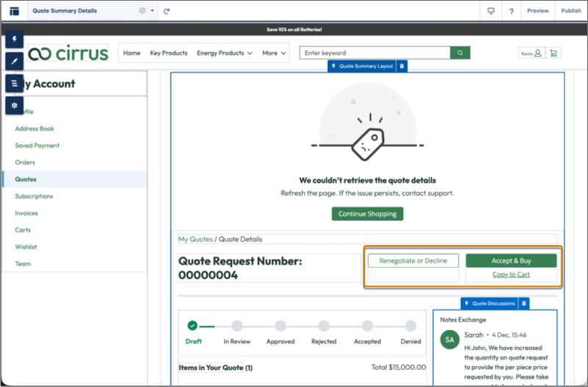Open the Settings gear panel in the left toolbar
The image size is (588, 387).
pos(15,105)
